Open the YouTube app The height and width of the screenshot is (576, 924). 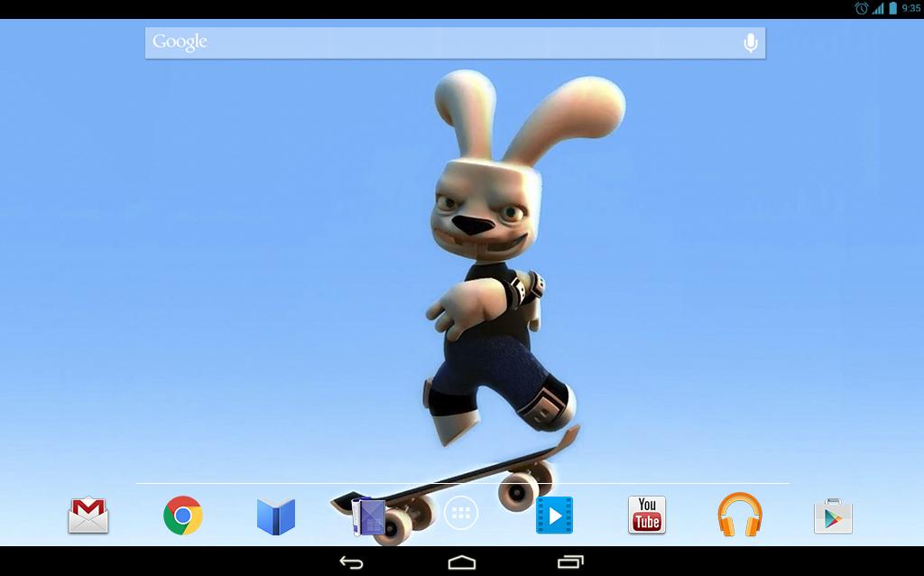click(x=646, y=515)
